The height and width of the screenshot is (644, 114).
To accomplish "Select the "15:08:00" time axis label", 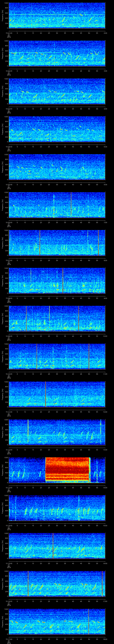I will (9, 298).
